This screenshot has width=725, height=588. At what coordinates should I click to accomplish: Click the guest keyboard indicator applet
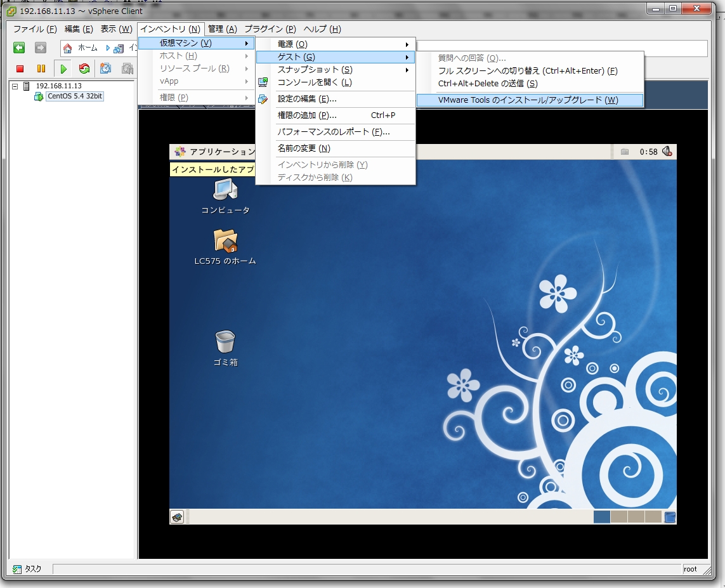tap(625, 152)
